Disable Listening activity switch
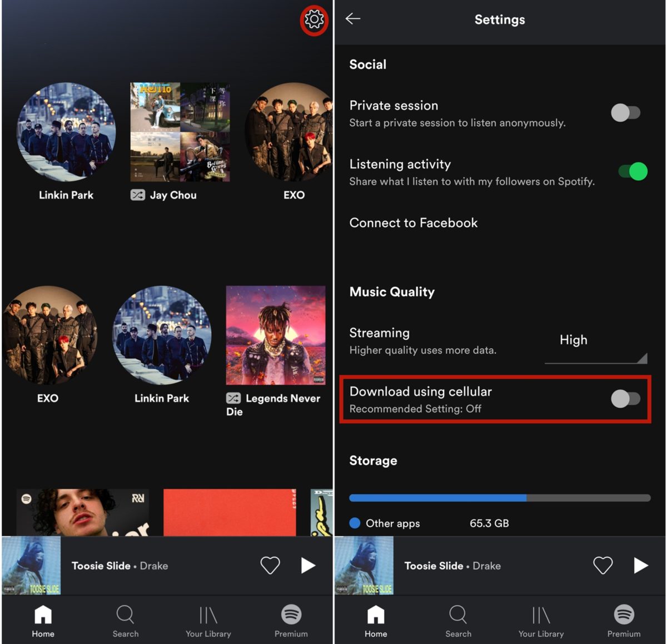 coord(633,171)
